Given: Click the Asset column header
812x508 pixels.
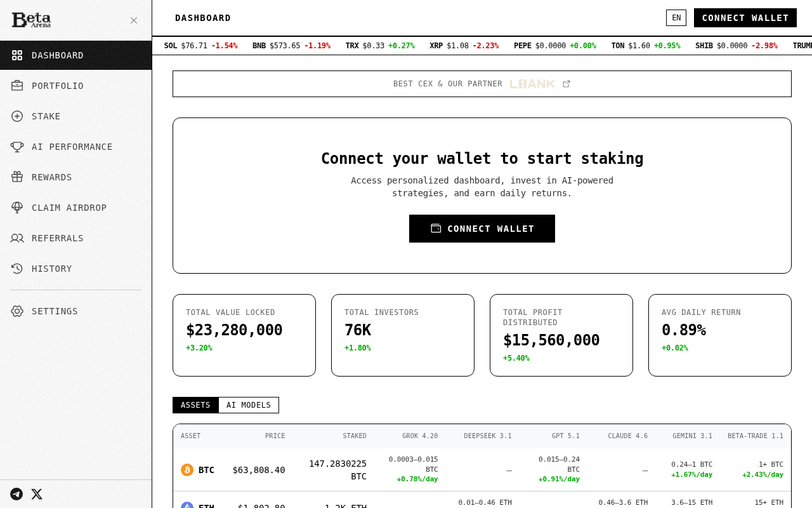Looking at the screenshot, I should pos(190,436).
